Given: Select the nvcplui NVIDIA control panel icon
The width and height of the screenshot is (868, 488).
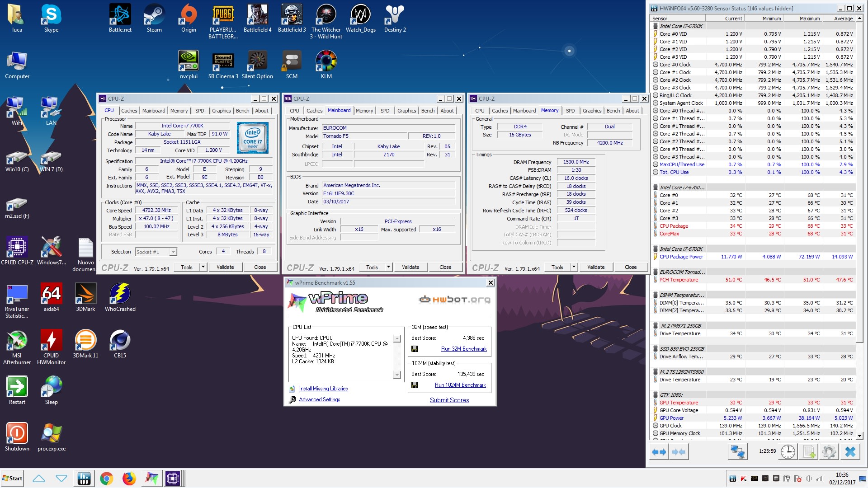Looking at the screenshot, I should coord(189,65).
